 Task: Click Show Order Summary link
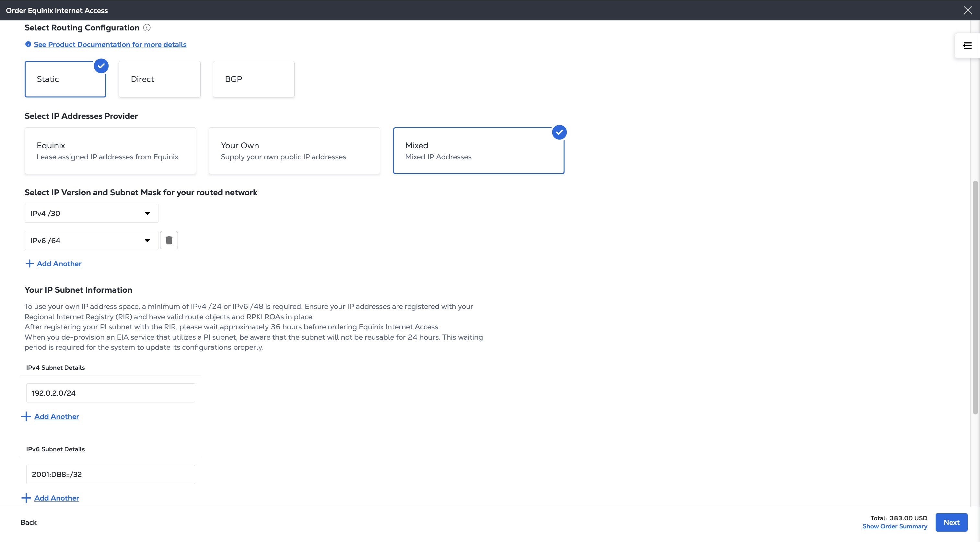click(x=894, y=526)
